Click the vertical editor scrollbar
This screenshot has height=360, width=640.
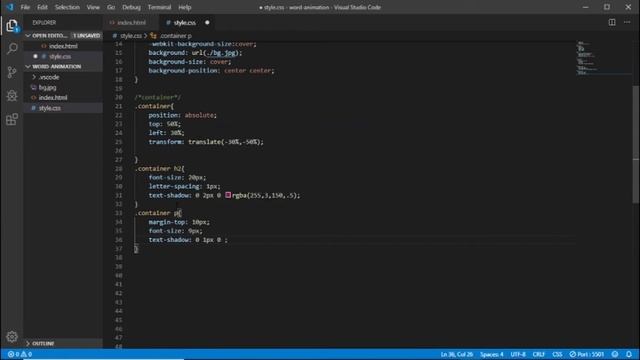coord(636,144)
